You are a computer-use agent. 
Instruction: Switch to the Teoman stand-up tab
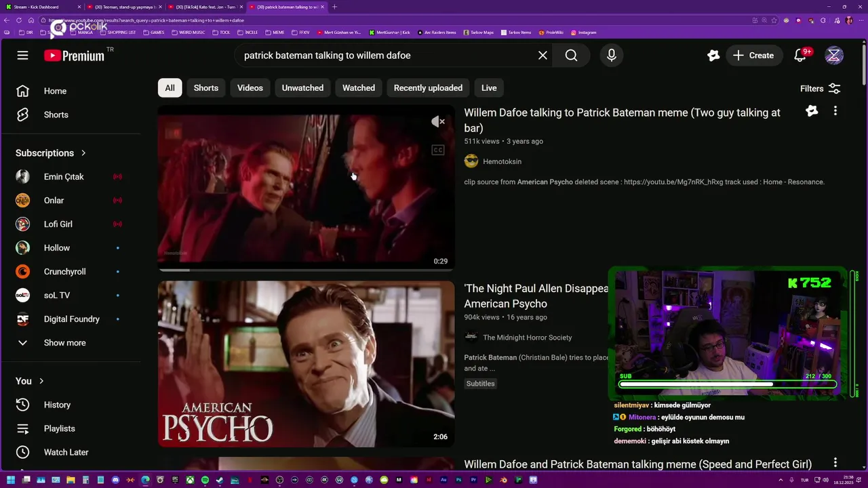point(124,7)
